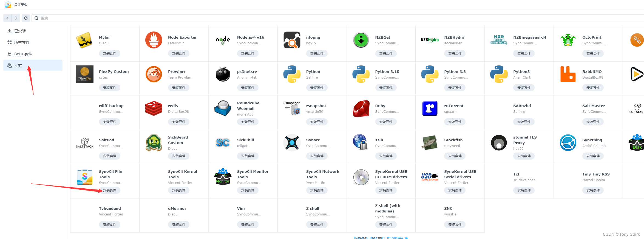Click the ps3netsrv bomb icon

click(223, 74)
